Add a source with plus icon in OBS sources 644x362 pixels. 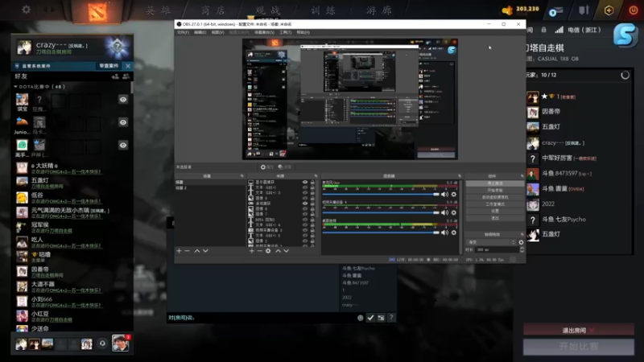(x=252, y=251)
